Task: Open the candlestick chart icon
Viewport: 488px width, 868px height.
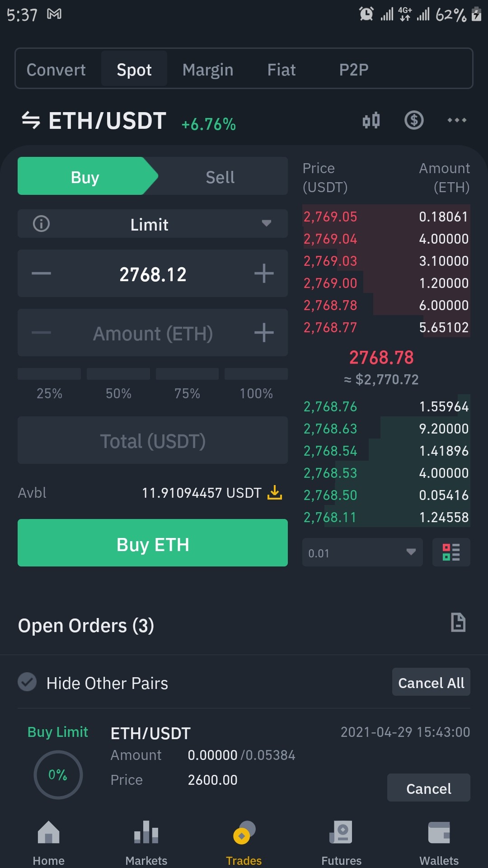Action: coord(371,121)
